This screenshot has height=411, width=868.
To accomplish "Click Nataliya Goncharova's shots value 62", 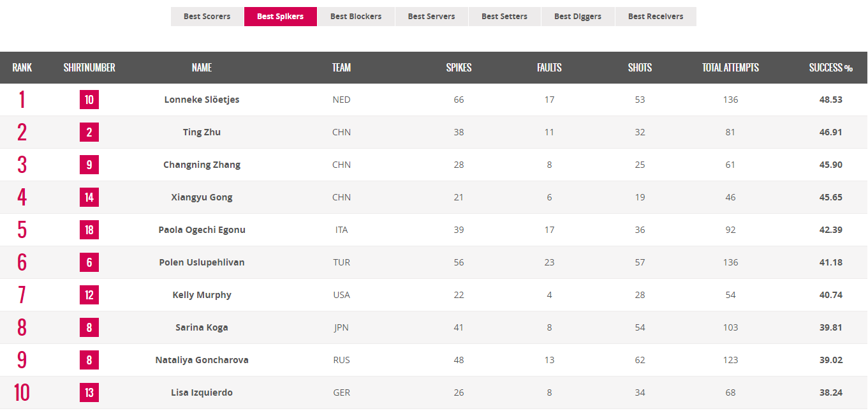I will [640, 360].
